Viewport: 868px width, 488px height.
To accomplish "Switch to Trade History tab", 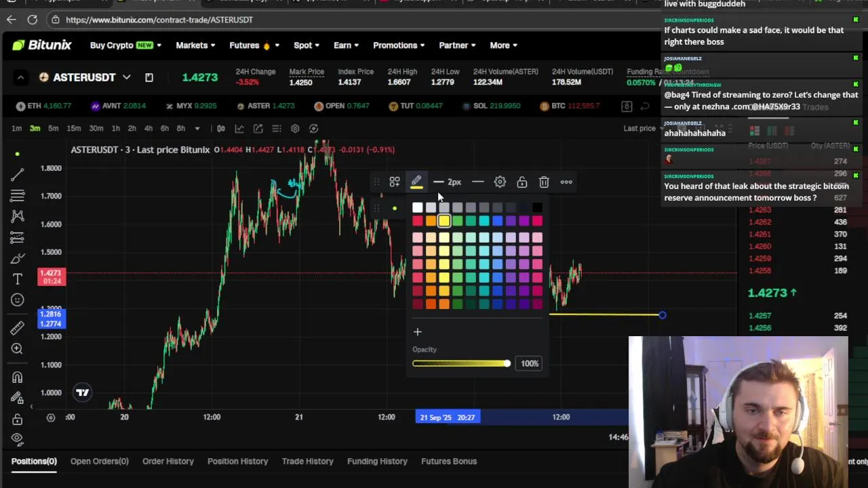I will pyautogui.click(x=308, y=461).
